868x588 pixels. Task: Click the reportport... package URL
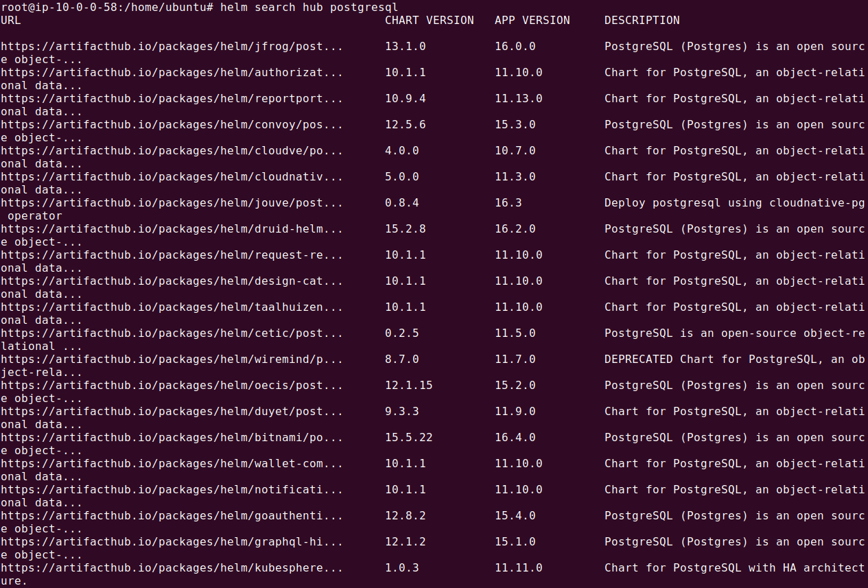click(x=172, y=99)
